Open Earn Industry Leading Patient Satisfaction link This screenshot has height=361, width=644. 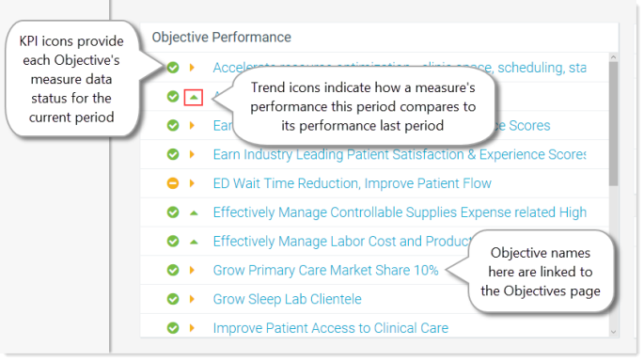click(x=400, y=154)
